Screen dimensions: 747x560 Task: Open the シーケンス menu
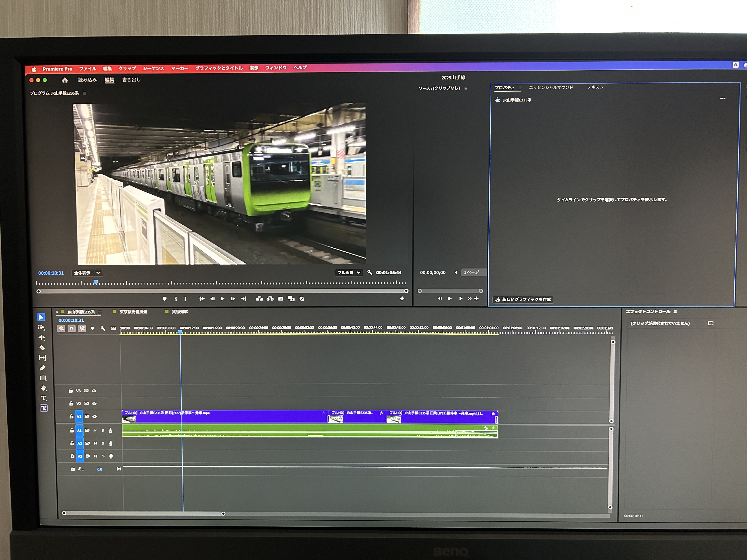[153, 68]
